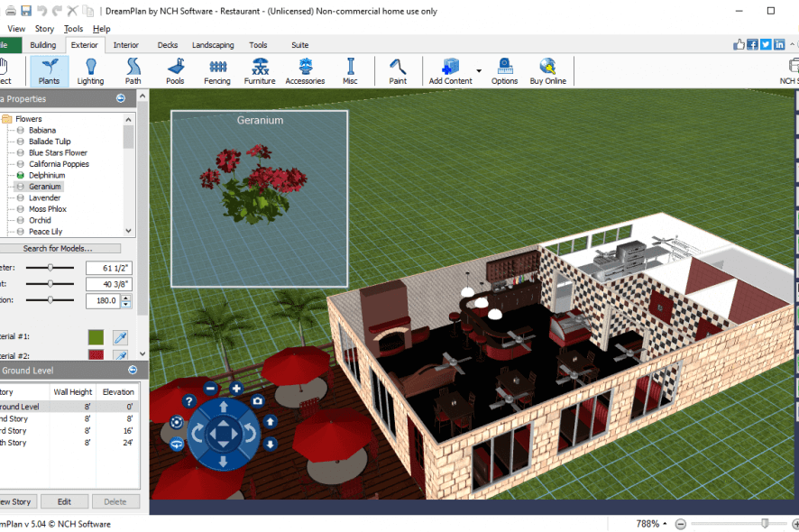The height and width of the screenshot is (532, 799).
Task: Click the question mark help button on wheel
Action: 189,401
